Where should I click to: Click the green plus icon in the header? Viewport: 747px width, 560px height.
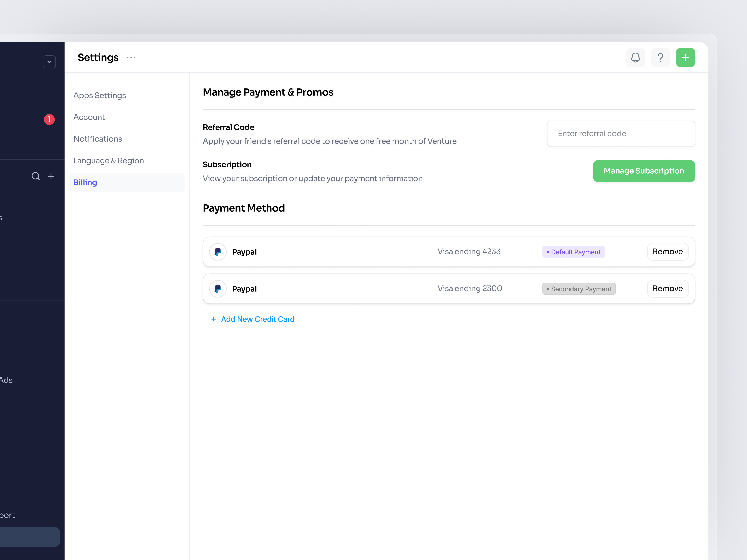686,57
